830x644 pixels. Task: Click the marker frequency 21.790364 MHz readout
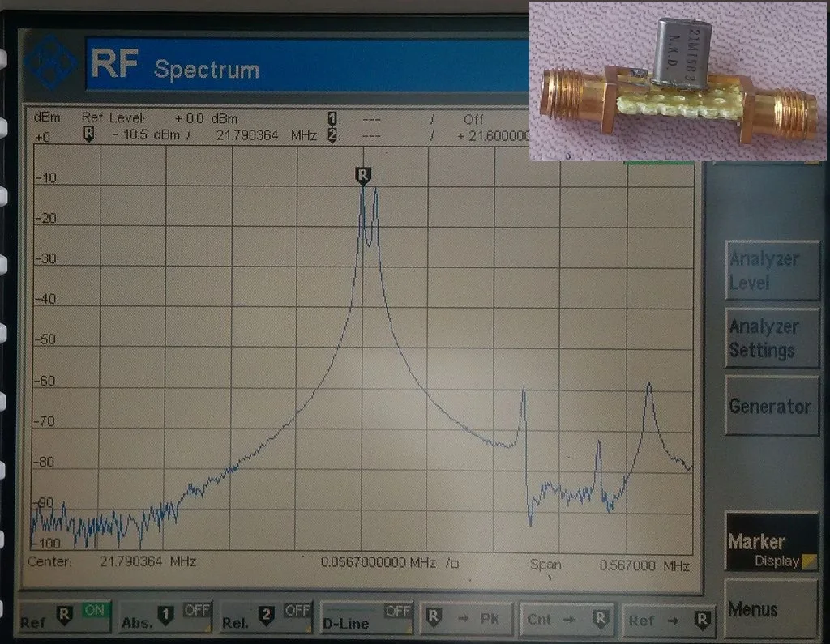[x=266, y=135]
